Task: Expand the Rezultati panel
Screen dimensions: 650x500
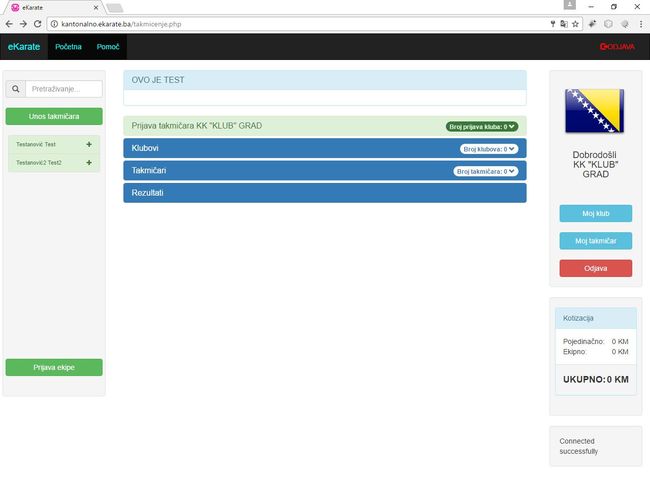Action: [324, 193]
